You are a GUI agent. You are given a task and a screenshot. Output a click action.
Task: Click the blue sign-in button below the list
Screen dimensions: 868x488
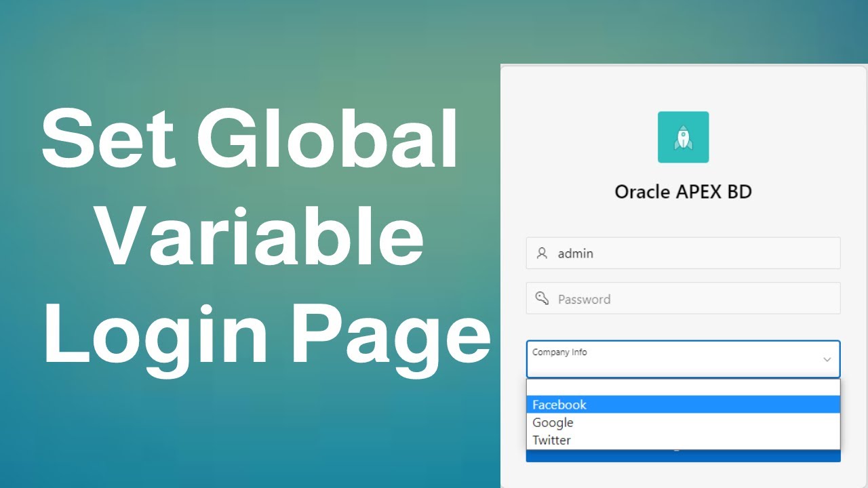[x=683, y=456]
